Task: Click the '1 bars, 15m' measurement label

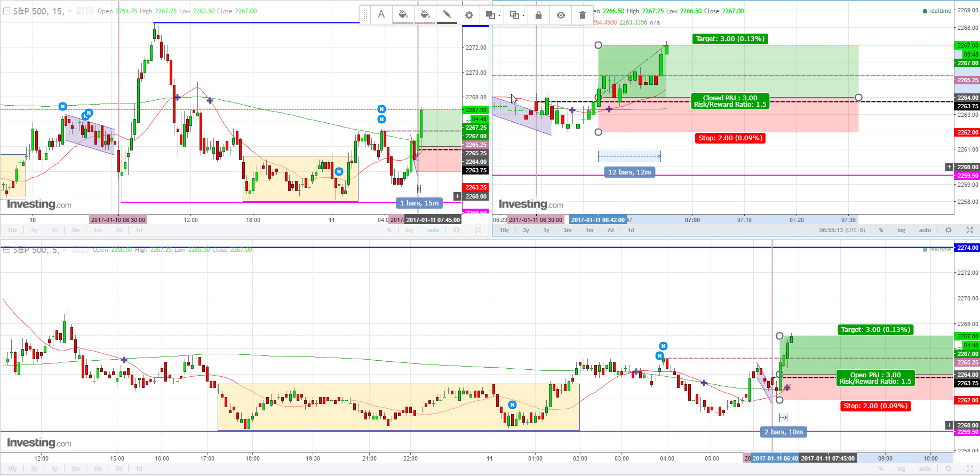Action: (419, 203)
